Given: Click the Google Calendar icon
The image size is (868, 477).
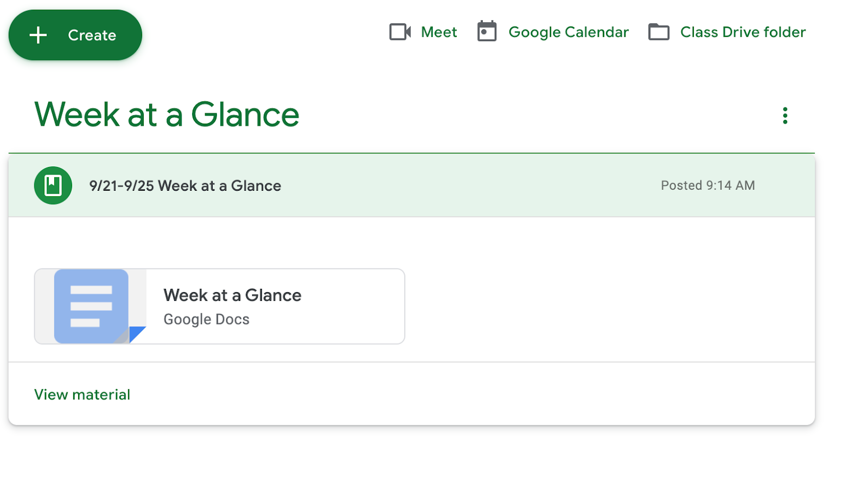Looking at the screenshot, I should [487, 31].
